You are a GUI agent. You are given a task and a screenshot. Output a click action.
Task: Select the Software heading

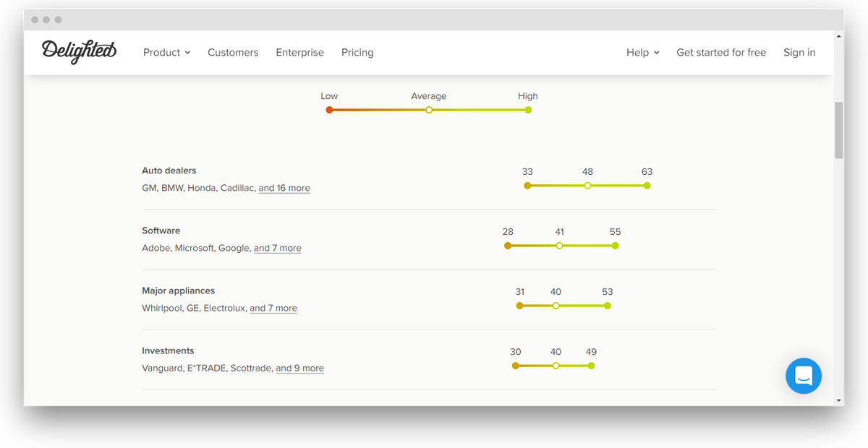[x=161, y=231]
